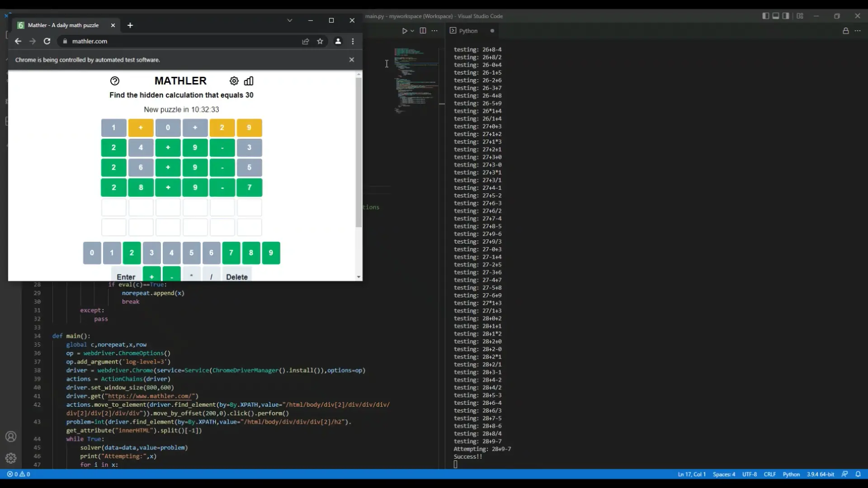Click mathler.com address bar
The height and width of the screenshot is (488, 868).
(x=181, y=41)
